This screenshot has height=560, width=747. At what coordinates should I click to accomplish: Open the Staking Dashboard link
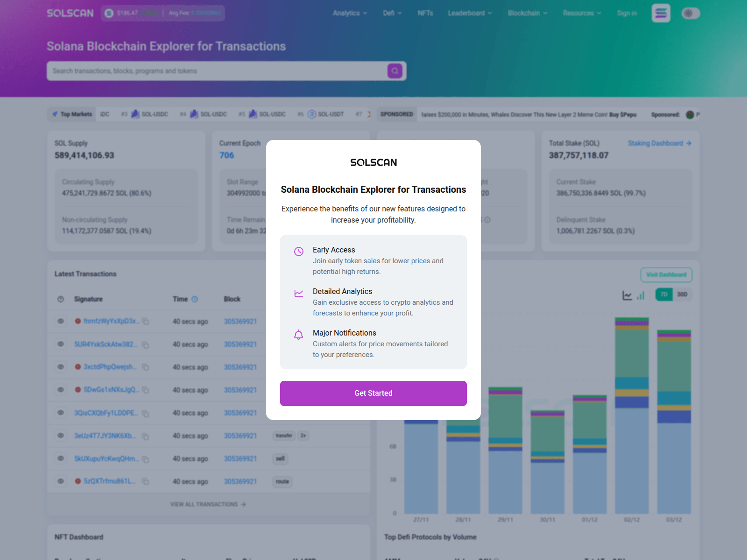point(659,143)
